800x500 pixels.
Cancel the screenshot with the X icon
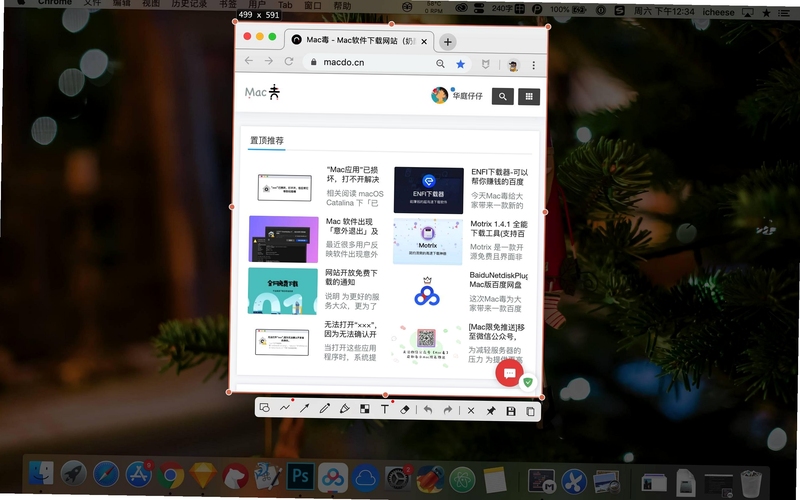471,410
